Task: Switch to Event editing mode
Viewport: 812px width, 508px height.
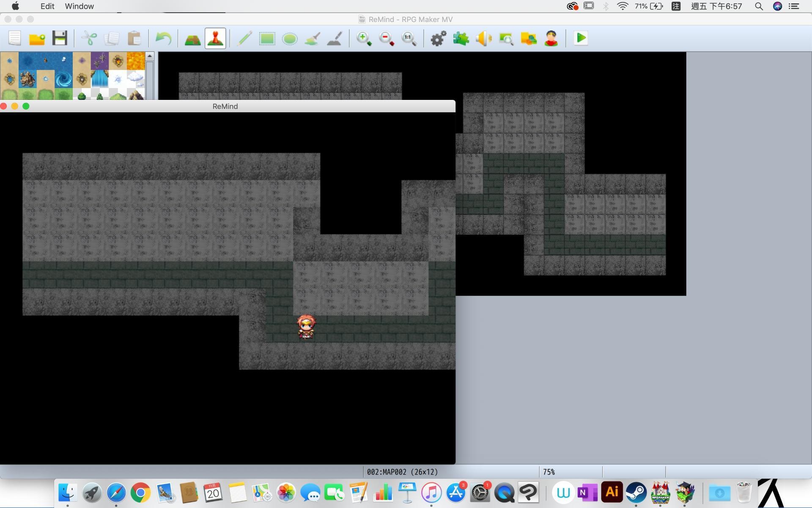Action: [x=215, y=39]
